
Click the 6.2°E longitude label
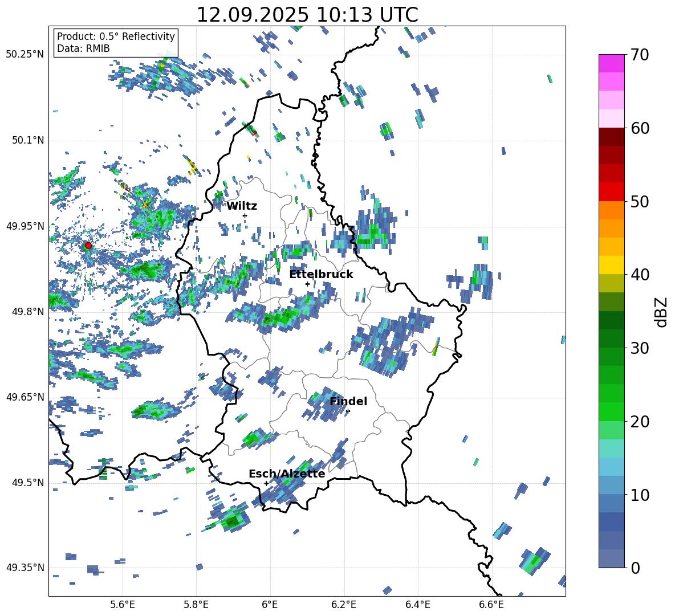tap(344, 605)
